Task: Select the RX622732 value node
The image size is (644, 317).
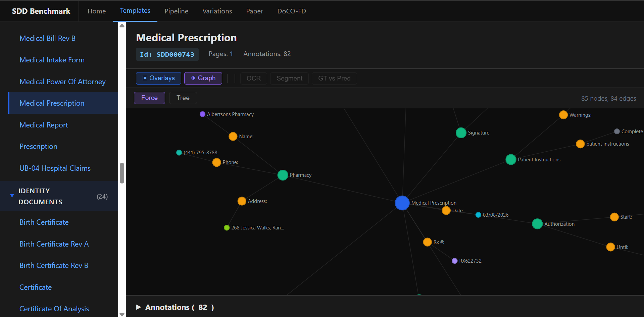Action: click(x=455, y=260)
